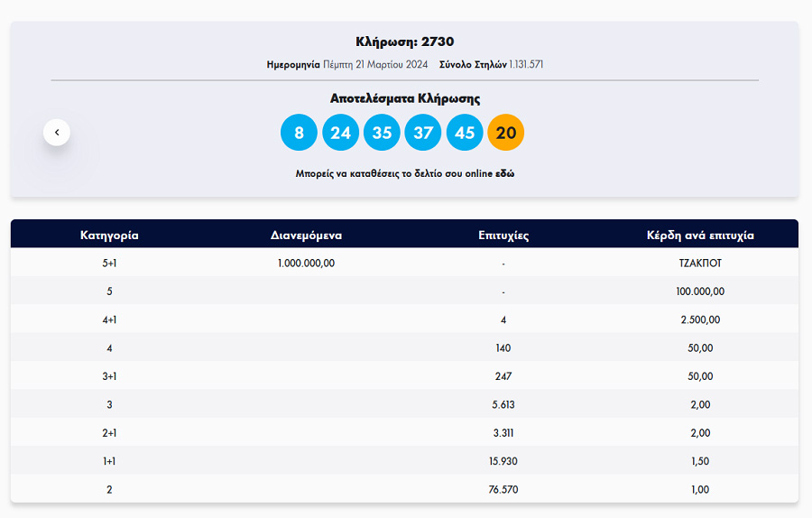This screenshot has width=812, height=518.
Task: Click the 'Κλήρωση: 2730' heading
Action: tap(404, 42)
